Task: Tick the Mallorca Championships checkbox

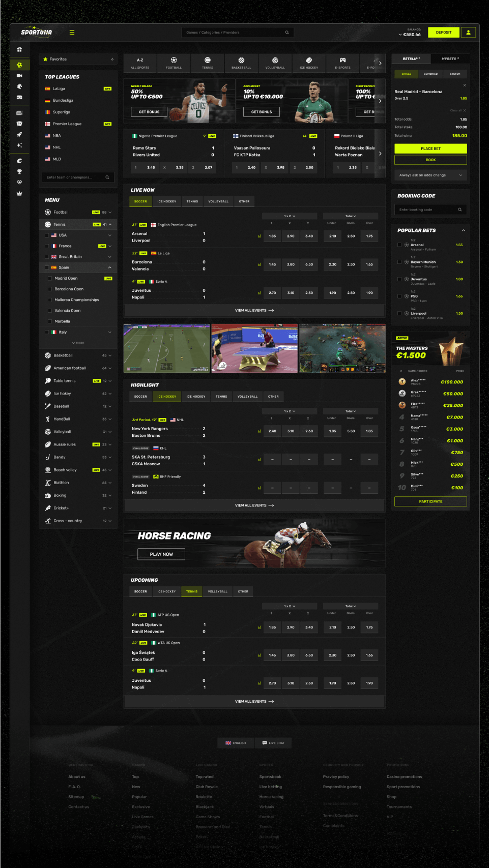Action: (x=50, y=300)
